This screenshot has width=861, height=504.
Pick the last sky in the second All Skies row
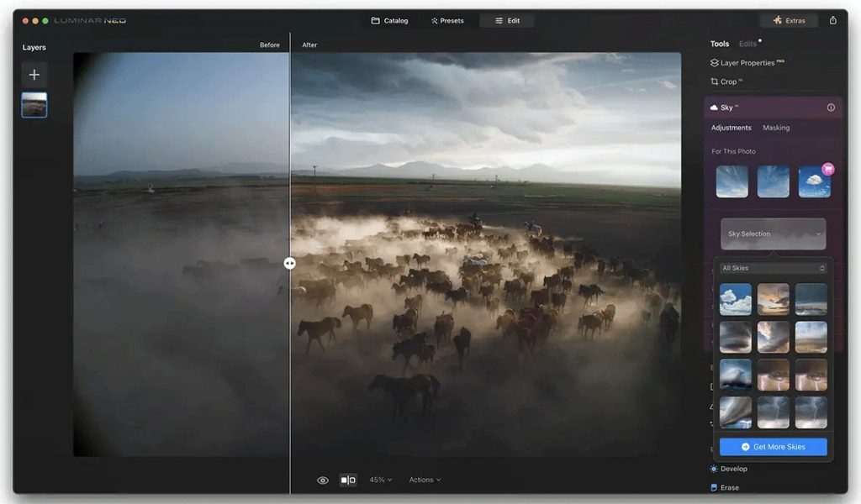tap(811, 338)
